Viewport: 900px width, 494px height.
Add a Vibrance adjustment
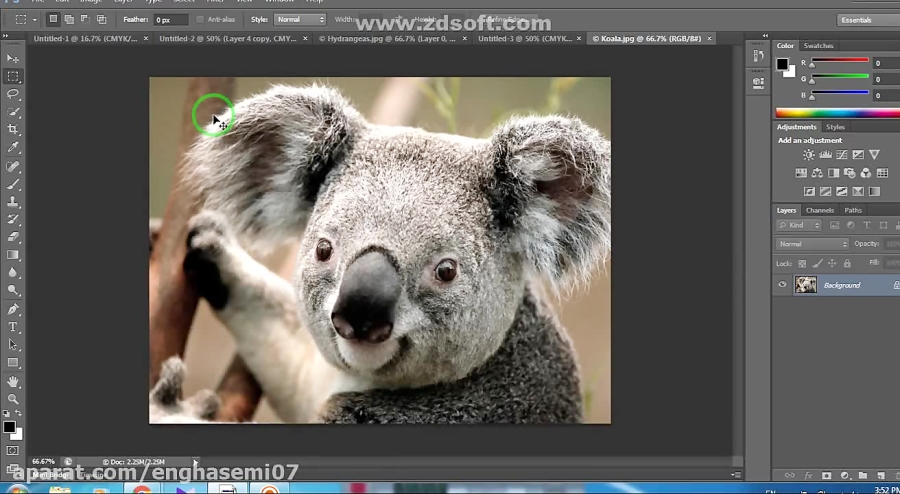tap(874, 154)
